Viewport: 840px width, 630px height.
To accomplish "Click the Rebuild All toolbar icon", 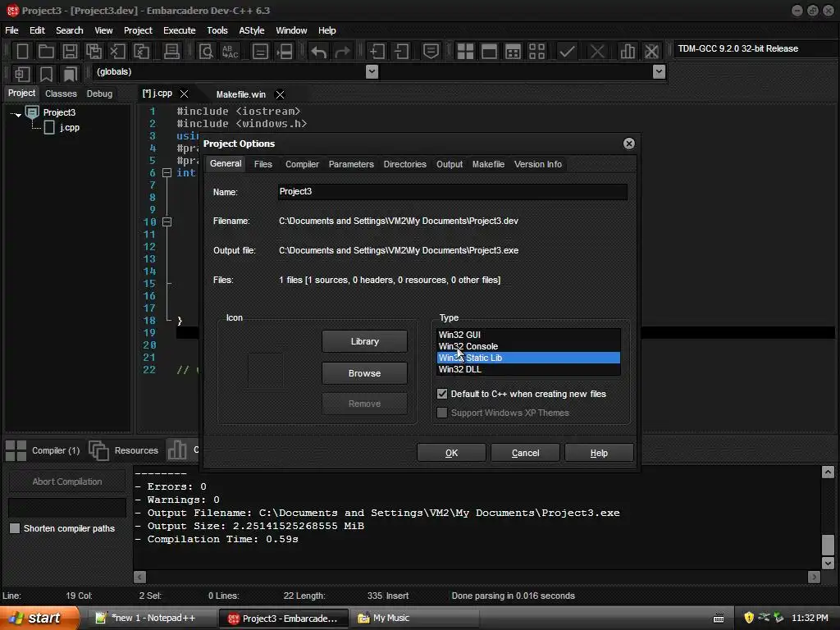I will [536, 52].
